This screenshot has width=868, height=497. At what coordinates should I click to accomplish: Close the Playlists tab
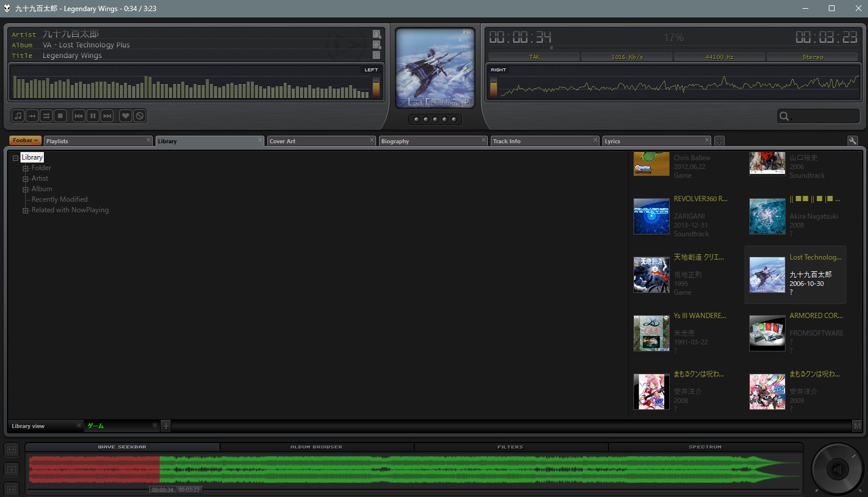(149, 140)
